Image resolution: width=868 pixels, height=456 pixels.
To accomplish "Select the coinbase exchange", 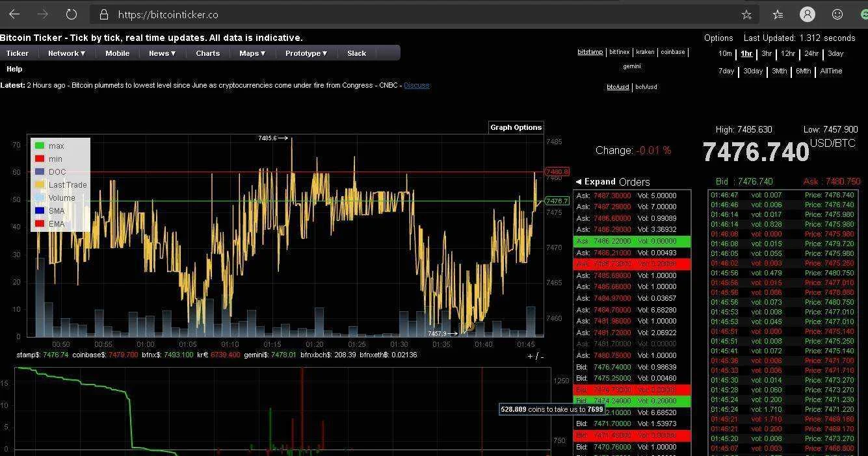I will click(673, 52).
